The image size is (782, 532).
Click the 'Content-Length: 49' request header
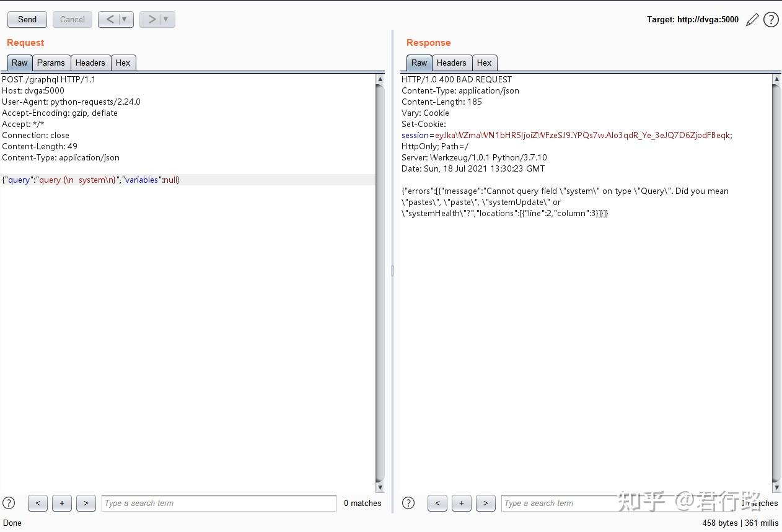coord(40,146)
